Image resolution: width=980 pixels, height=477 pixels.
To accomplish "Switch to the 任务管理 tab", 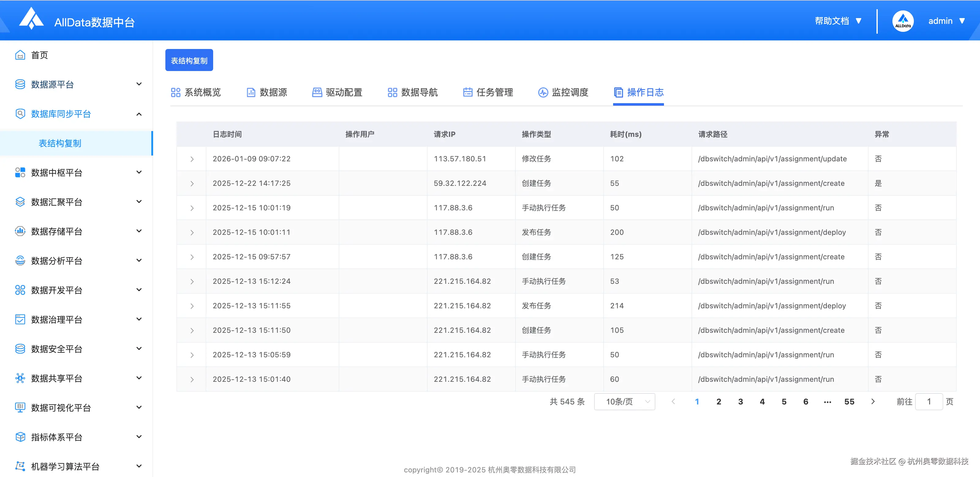I will pyautogui.click(x=488, y=92).
